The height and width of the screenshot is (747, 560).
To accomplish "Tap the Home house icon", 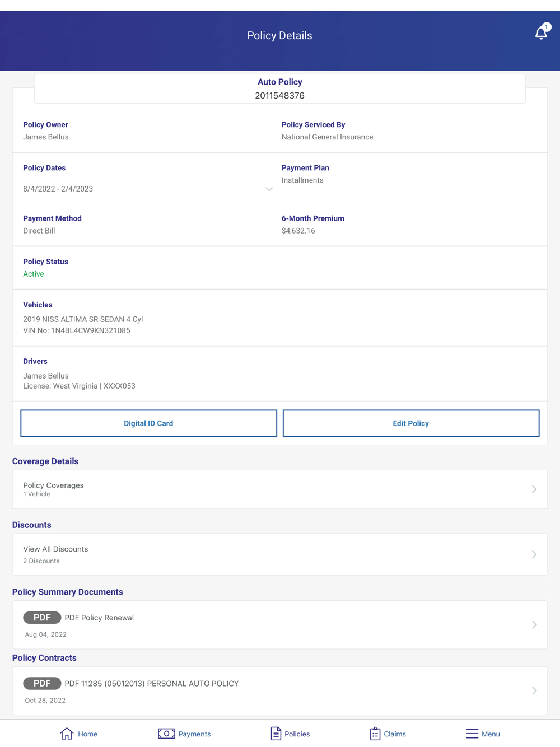I will [x=67, y=734].
